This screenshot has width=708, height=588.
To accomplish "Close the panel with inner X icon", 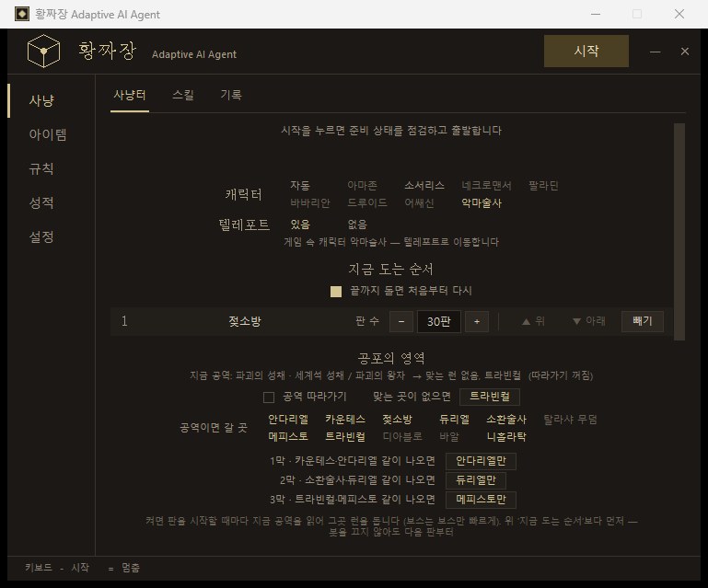I will point(684,52).
